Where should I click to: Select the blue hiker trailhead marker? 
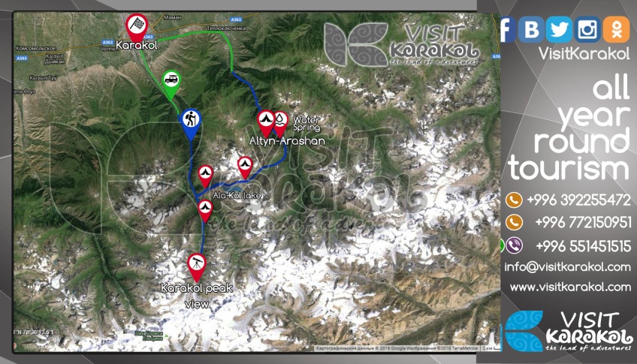click(x=191, y=123)
